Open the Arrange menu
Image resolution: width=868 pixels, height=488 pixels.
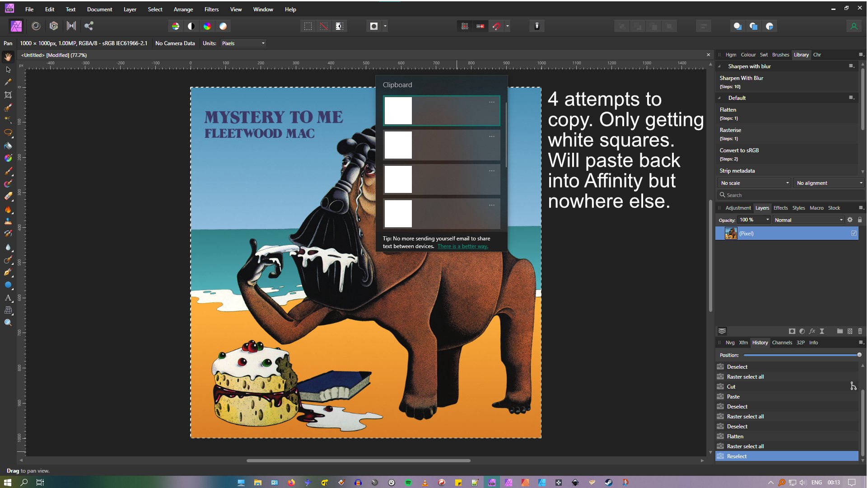(183, 9)
